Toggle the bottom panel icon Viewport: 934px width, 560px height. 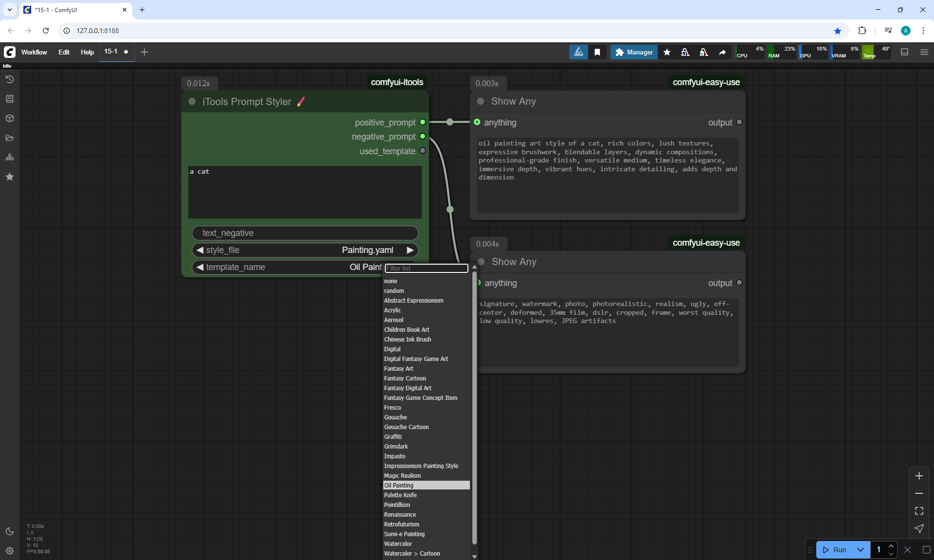(x=904, y=52)
